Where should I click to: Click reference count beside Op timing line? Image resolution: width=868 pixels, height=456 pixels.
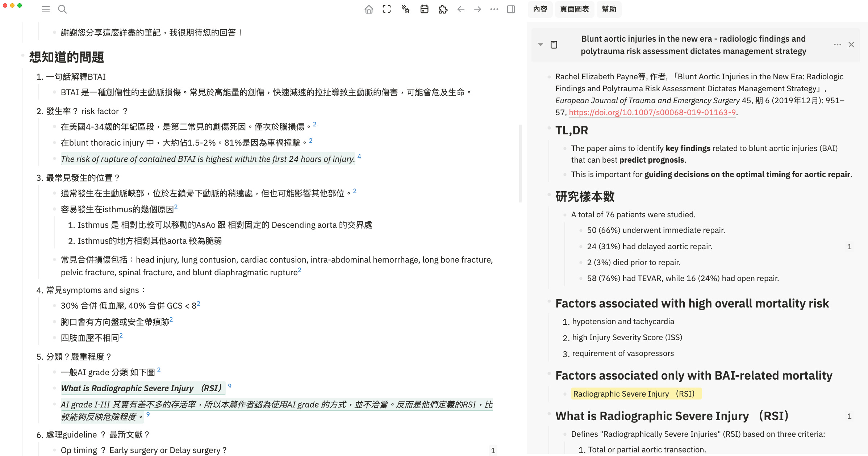[493, 451]
